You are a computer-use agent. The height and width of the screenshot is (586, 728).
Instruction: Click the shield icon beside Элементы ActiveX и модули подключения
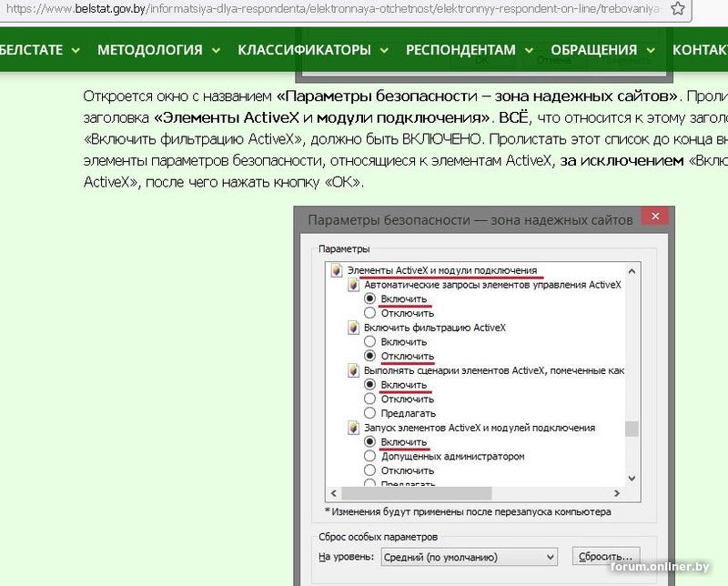336,270
